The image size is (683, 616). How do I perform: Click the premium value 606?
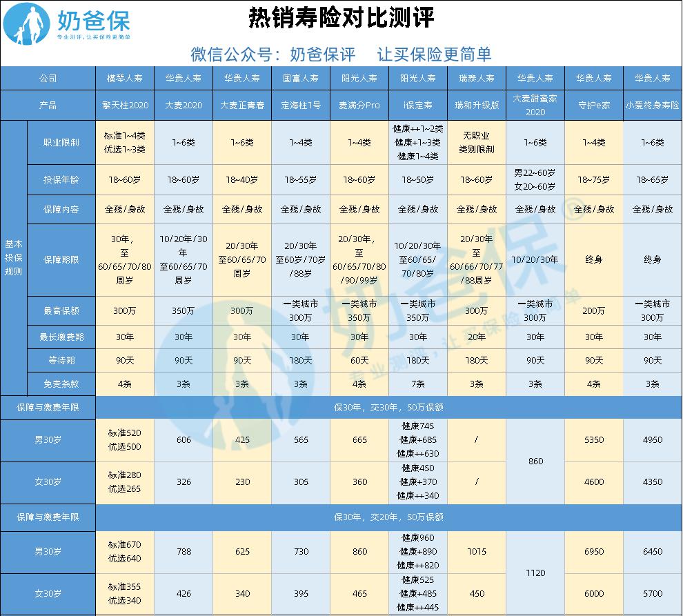click(x=184, y=440)
